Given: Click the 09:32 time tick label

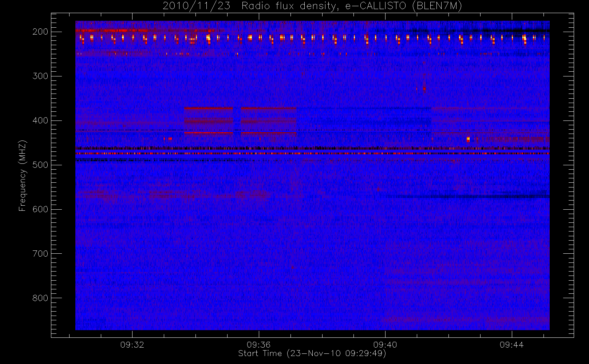Looking at the screenshot, I should coord(132,345).
